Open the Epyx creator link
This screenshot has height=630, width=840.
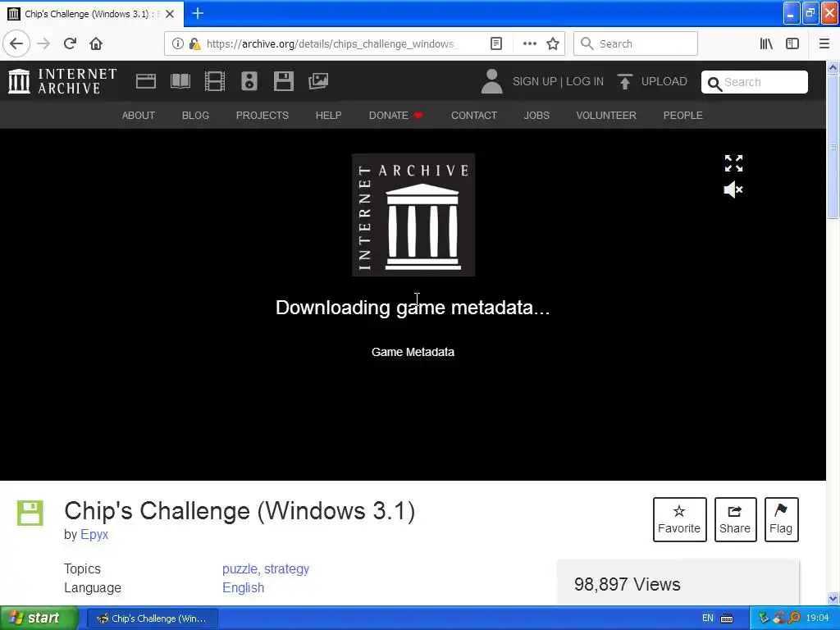point(94,534)
